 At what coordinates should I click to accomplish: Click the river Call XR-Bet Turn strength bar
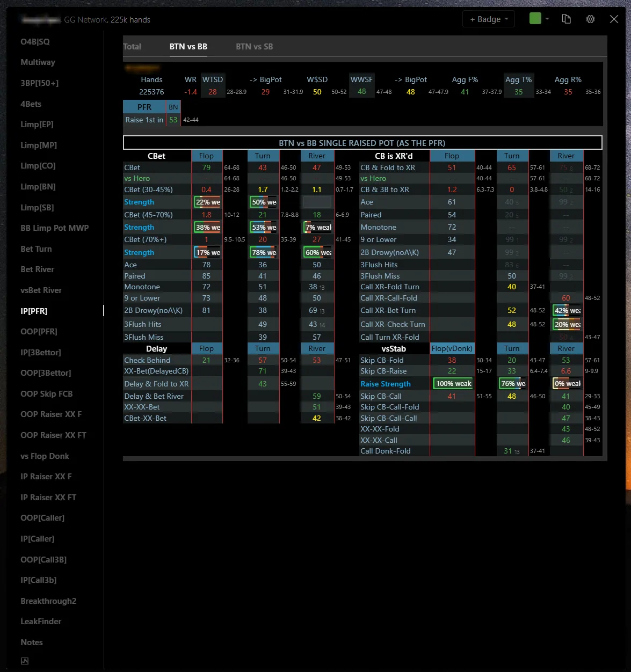pyautogui.click(x=567, y=311)
